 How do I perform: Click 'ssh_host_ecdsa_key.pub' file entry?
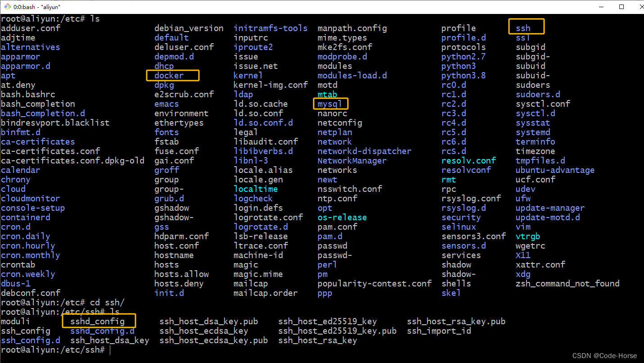pos(214,340)
